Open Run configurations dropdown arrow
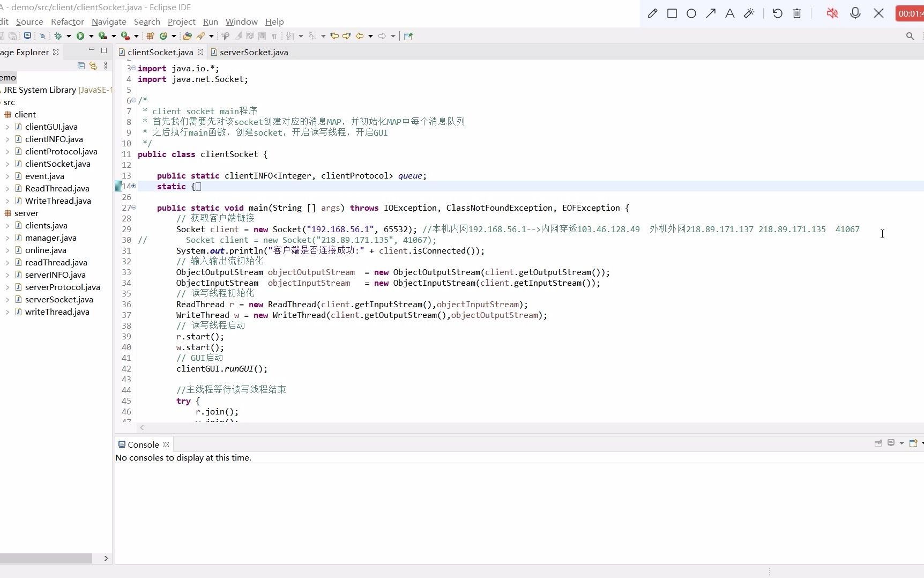Viewport: 924px width, 578px height. coord(91,36)
